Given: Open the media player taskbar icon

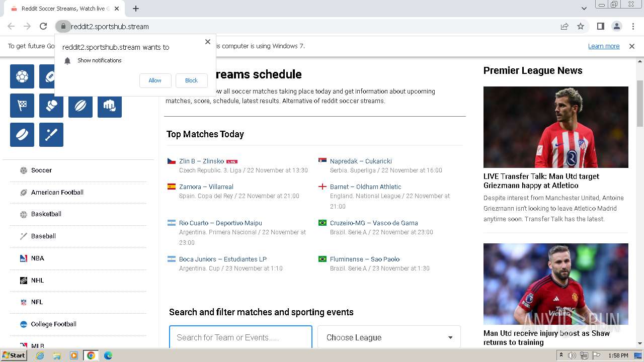Looking at the screenshot, I should tap(74, 355).
